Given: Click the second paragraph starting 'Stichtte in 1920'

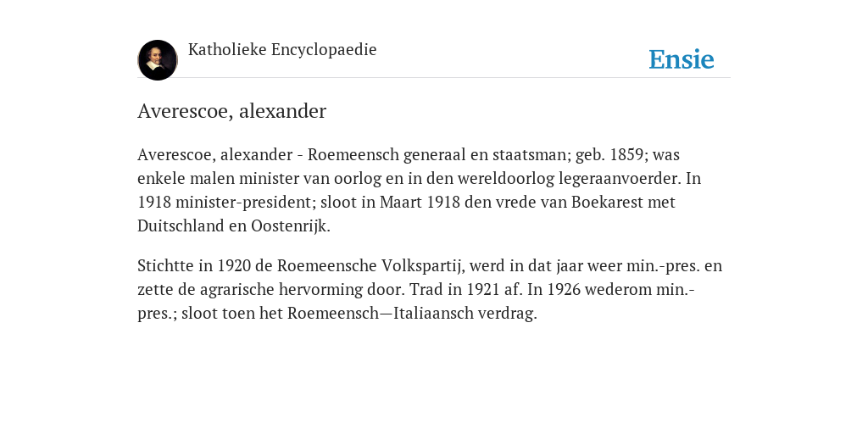Looking at the screenshot, I should (430, 290).
